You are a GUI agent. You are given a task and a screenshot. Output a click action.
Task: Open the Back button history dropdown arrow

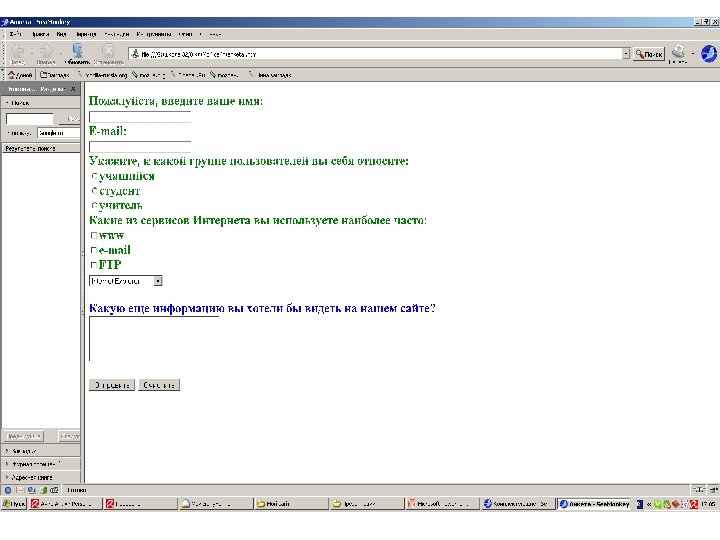[32, 52]
